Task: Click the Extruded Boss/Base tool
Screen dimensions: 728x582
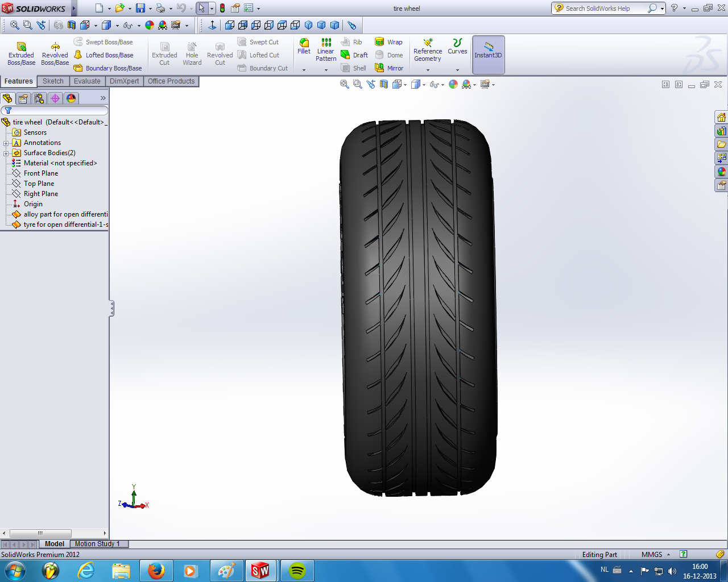Action: click(21, 54)
